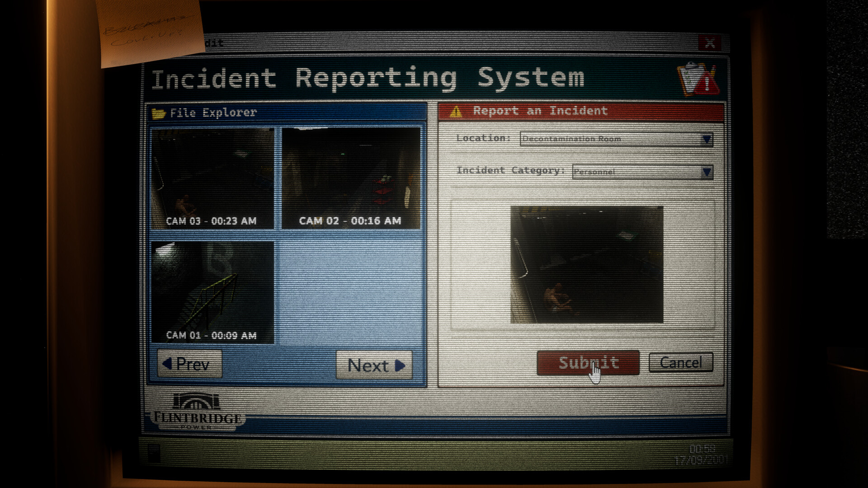Open the Location dropdown
The image size is (868, 488).
coord(707,139)
